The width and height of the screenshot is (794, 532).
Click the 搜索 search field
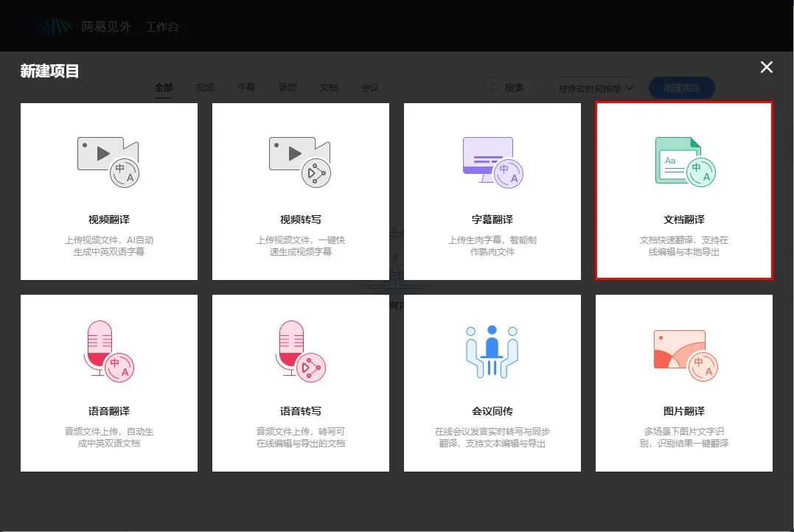click(508, 88)
